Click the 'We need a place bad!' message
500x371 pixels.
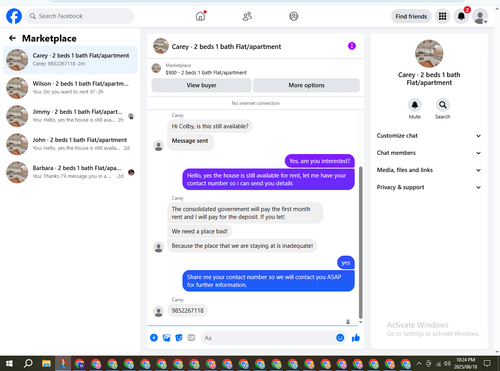tap(200, 231)
